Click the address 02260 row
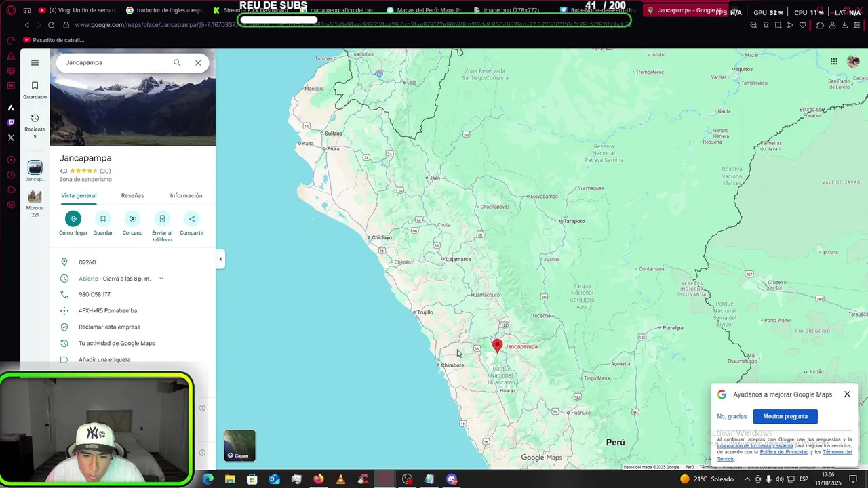 [133, 262]
